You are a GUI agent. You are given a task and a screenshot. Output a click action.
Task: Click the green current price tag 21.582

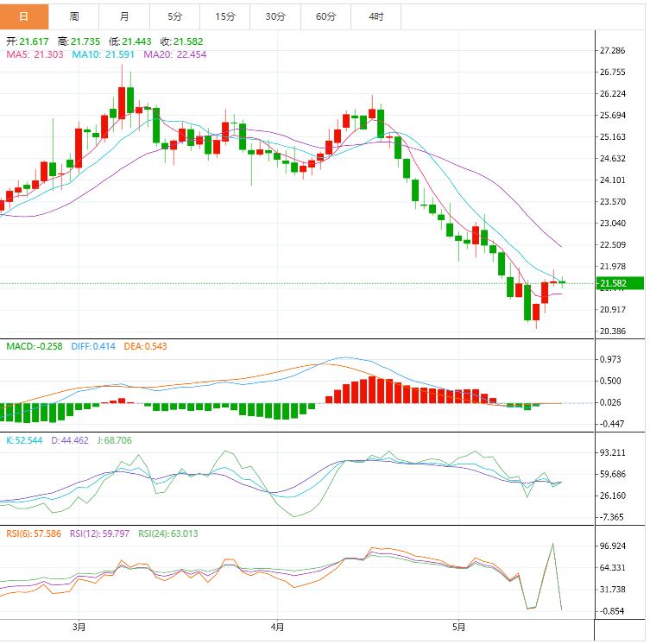[621, 283]
